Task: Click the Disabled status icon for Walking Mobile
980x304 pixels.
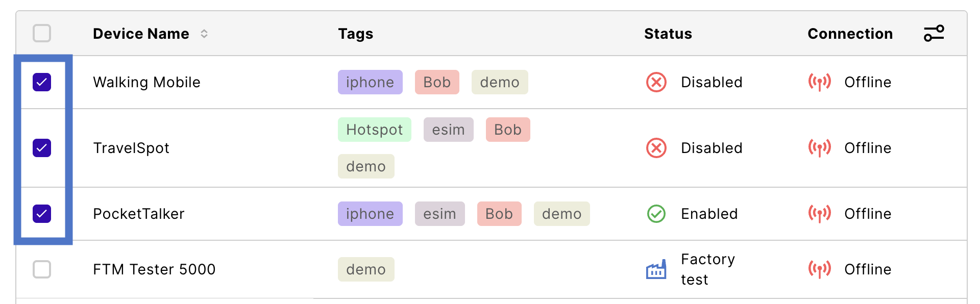Action: point(656,82)
